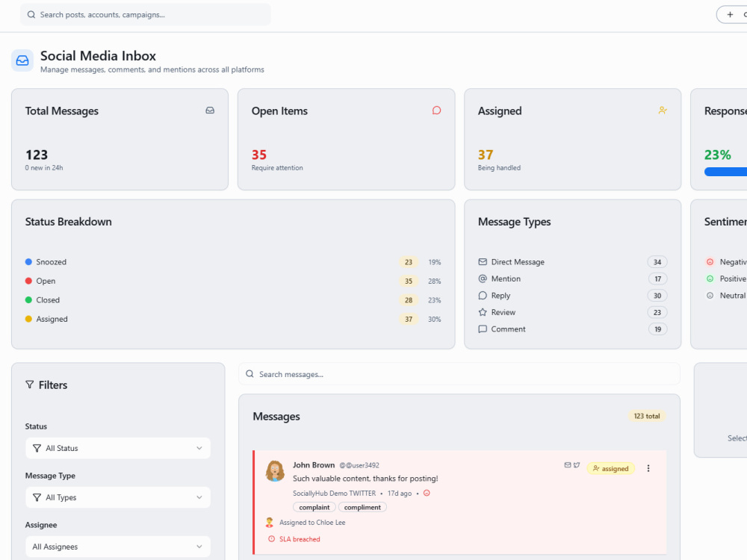Screen dimensions: 747x560
Task: Click the star icon beside Review
Action: click(483, 312)
